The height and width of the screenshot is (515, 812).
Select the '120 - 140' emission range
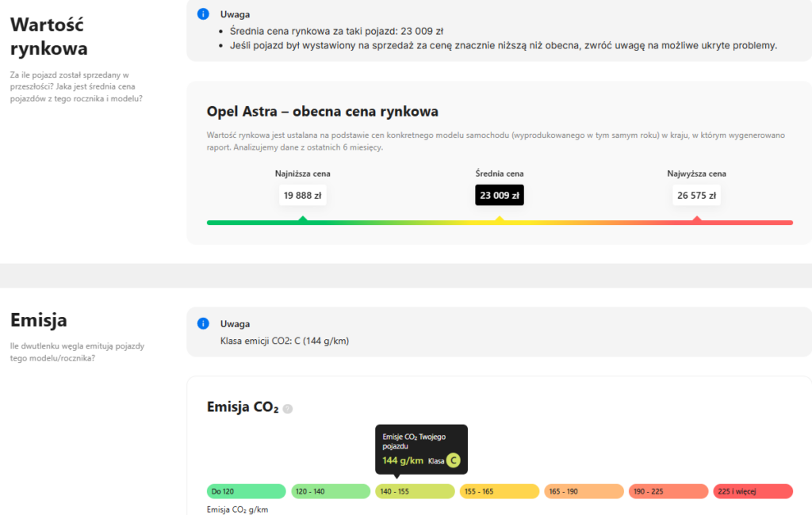pyautogui.click(x=331, y=491)
